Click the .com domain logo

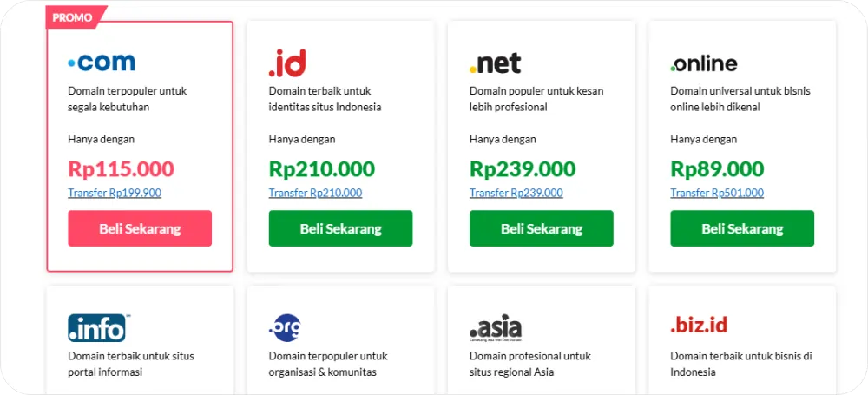102,62
